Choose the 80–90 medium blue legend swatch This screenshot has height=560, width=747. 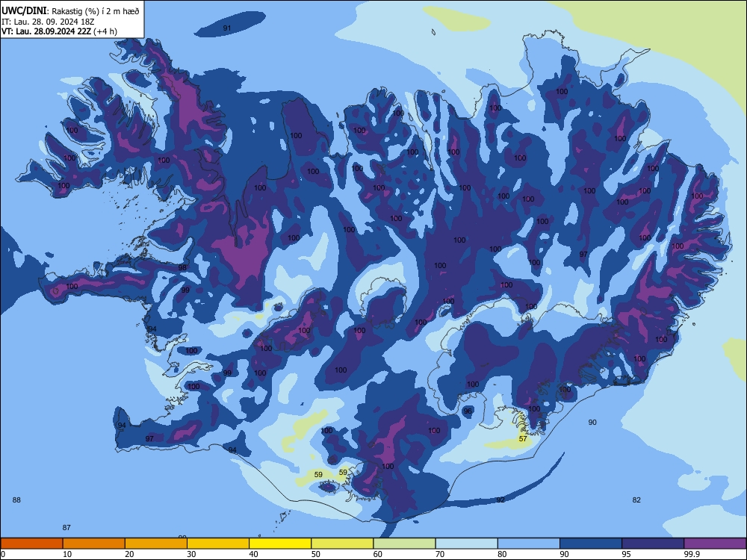click(x=529, y=544)
